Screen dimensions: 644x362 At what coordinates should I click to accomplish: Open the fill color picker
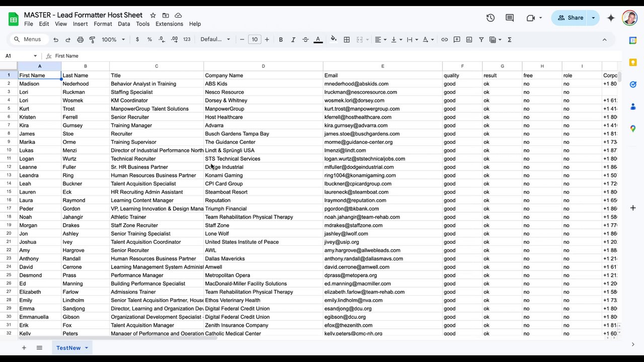pos(334,40)
